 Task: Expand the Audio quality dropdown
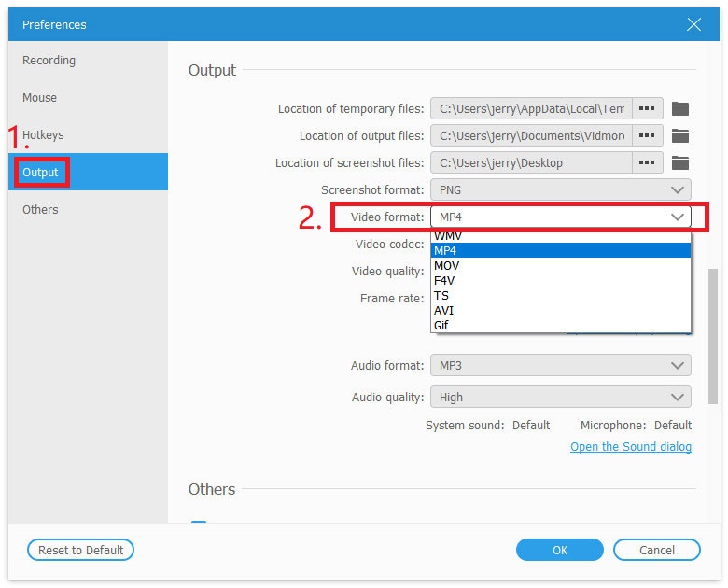pos(560,397)
